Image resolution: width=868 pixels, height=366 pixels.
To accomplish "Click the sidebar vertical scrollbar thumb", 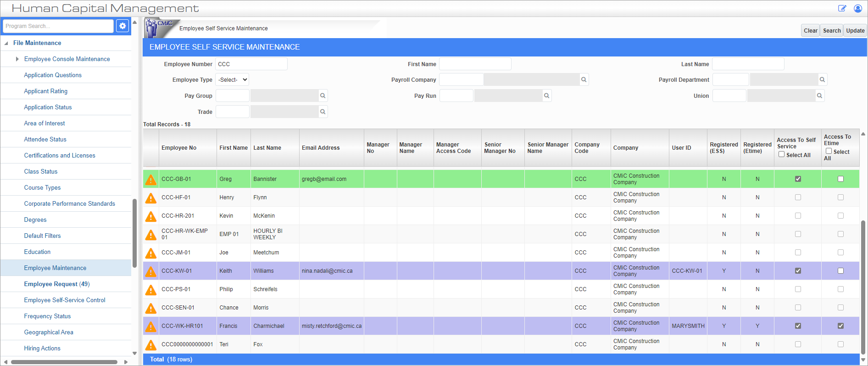I will point(134,233).
